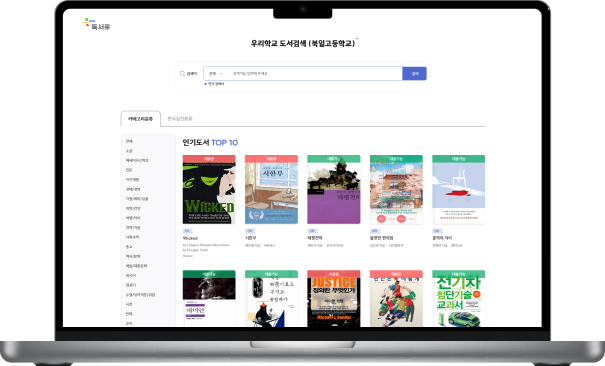Click the 5위 rank badge under 홍학의 자리
The width and height of the screenshot is (605, 366).
pos(437,231)
